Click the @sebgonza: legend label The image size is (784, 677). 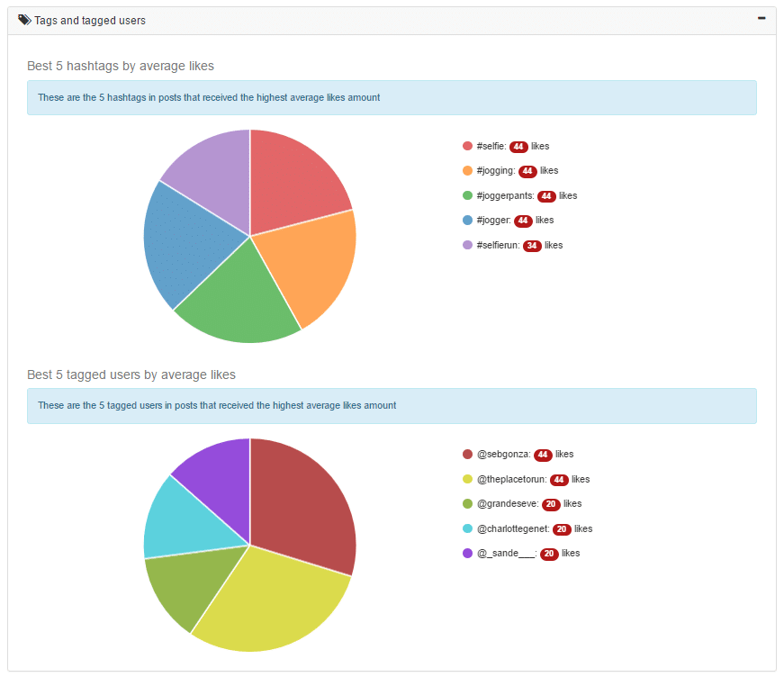504,454
